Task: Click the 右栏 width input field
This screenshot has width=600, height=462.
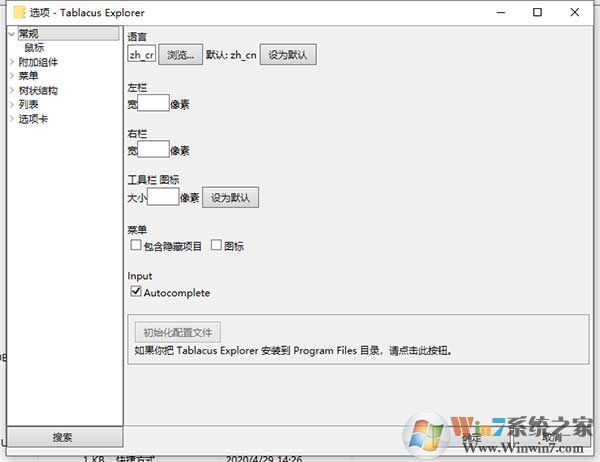Action: click(x=153, y=149)
